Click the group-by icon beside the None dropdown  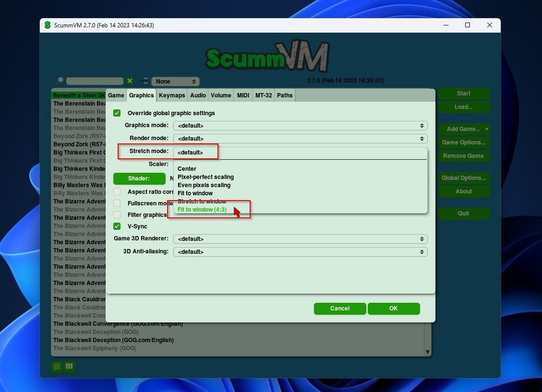coord(145,81)
